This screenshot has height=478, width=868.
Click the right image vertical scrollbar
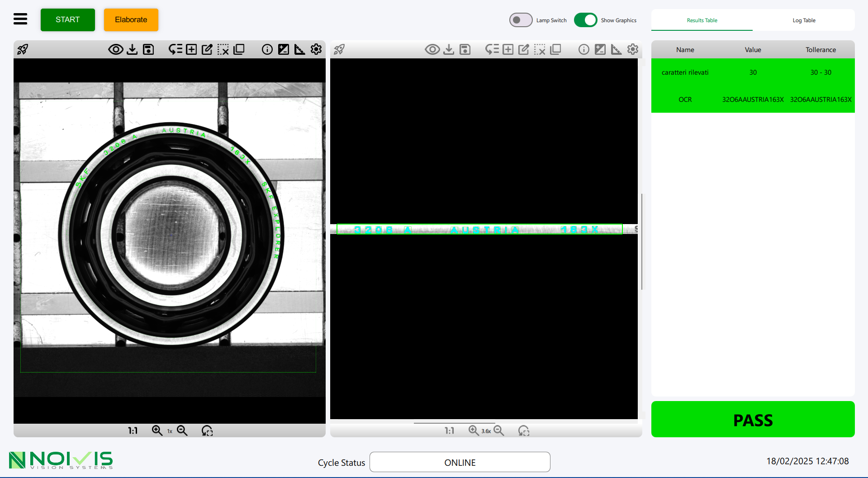(x=642, y=242)
